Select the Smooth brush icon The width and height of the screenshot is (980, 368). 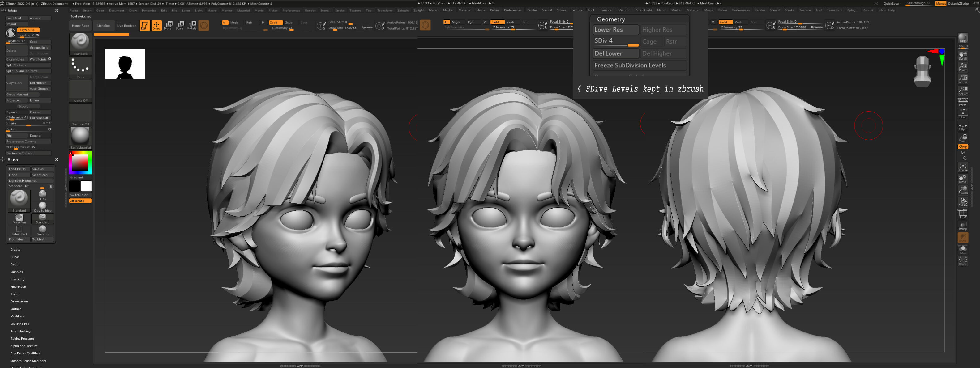(x=43, y=231)
